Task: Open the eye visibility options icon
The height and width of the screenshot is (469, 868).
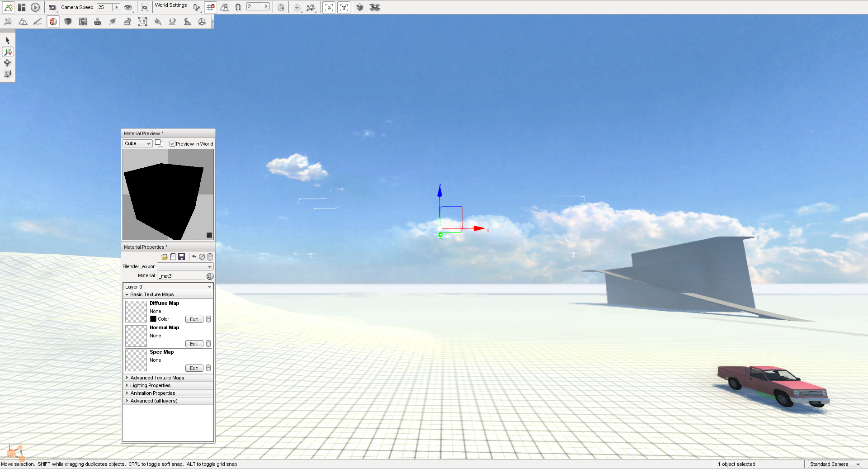Action: coord(128,7)
